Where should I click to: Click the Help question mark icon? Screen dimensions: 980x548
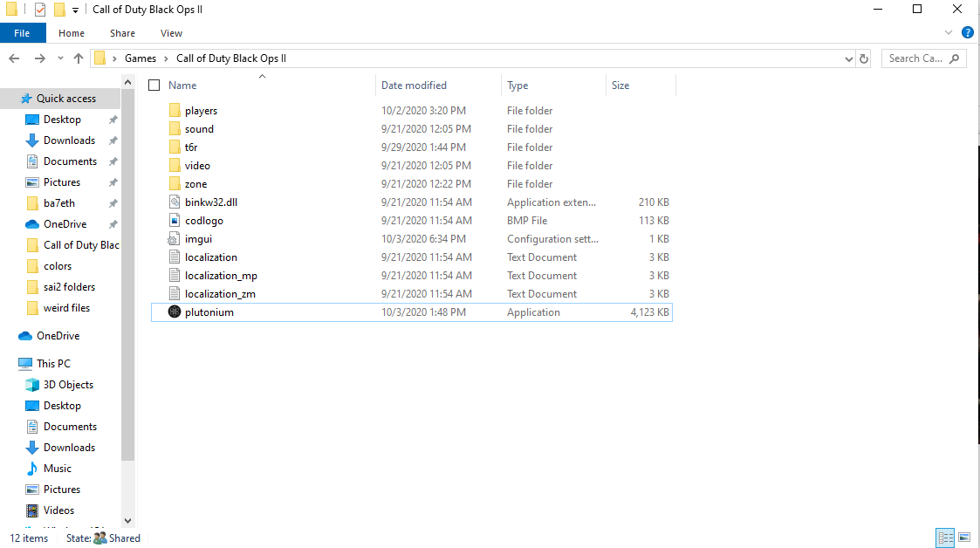(968, 32)
